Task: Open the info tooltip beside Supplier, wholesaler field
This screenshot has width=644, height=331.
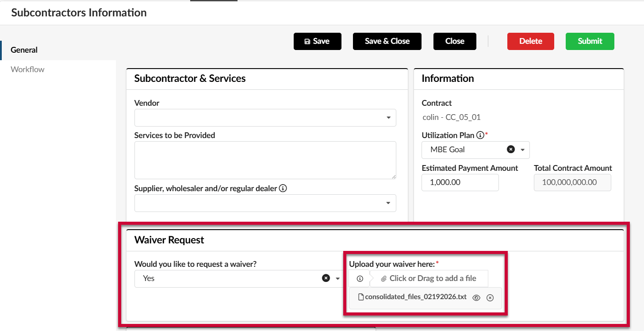Action: click(x=283, y=188)
